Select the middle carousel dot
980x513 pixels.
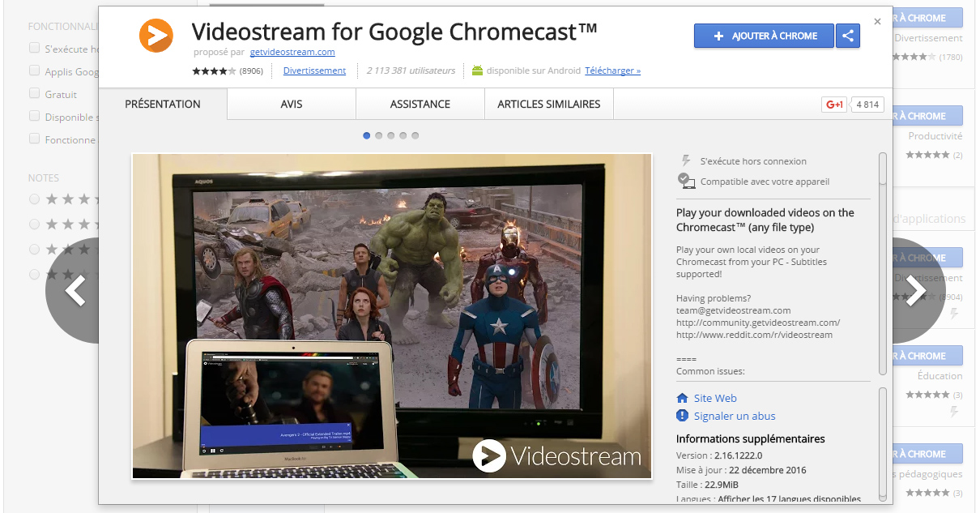point(391,135)
